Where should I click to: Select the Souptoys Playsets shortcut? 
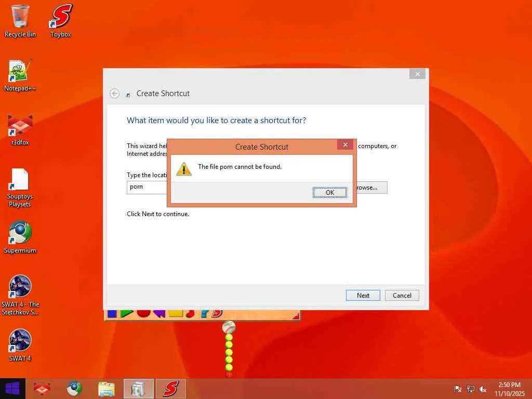pyautogui.click(x=20, y=188)
